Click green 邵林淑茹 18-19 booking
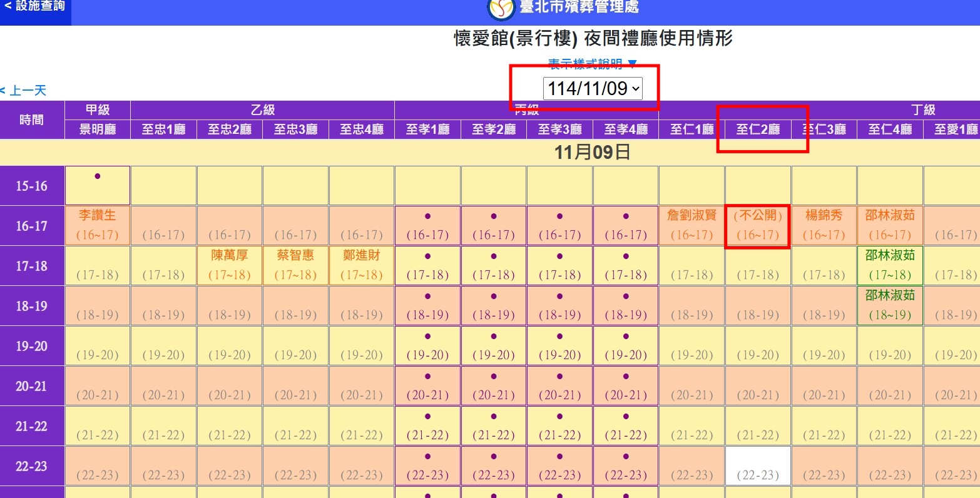The width and height of the screenshot is (980, 498). click(890, 305)
